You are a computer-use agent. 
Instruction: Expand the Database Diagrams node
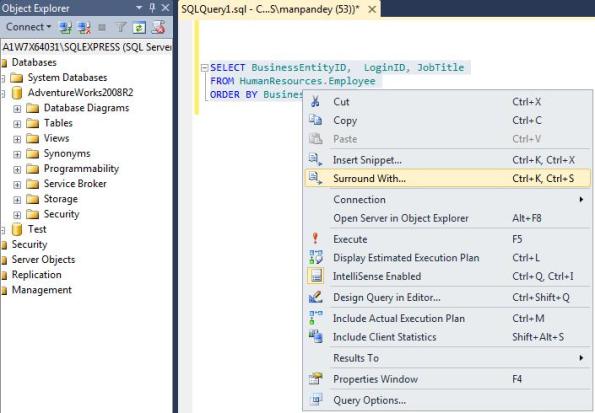(x=17, y=109)
